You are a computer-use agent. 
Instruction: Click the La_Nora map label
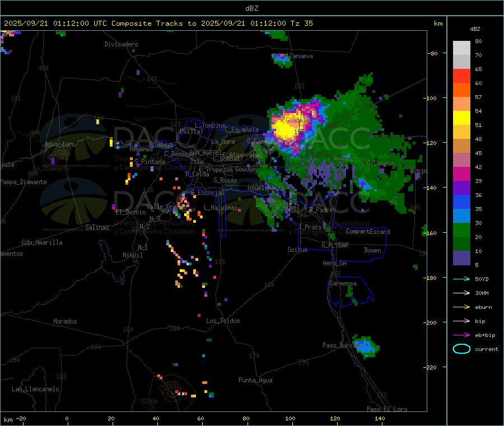[x=223, y=142]
